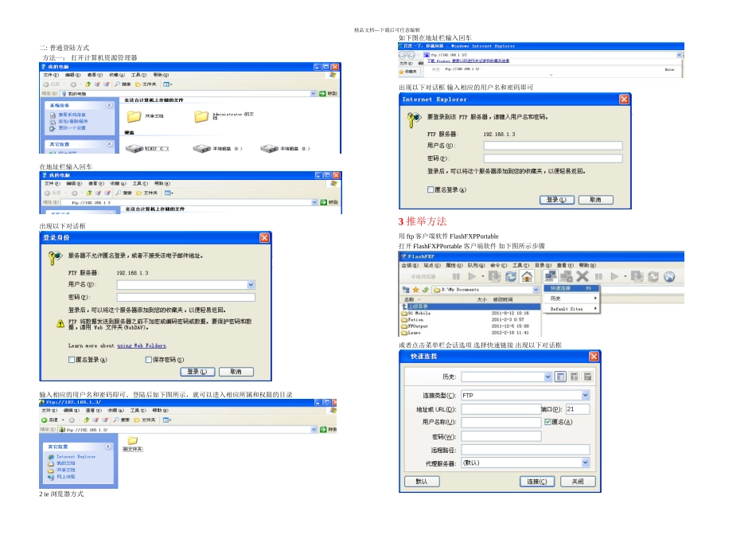Click the globe icon at FlashFXP's toolbar end

coord(669,276)
